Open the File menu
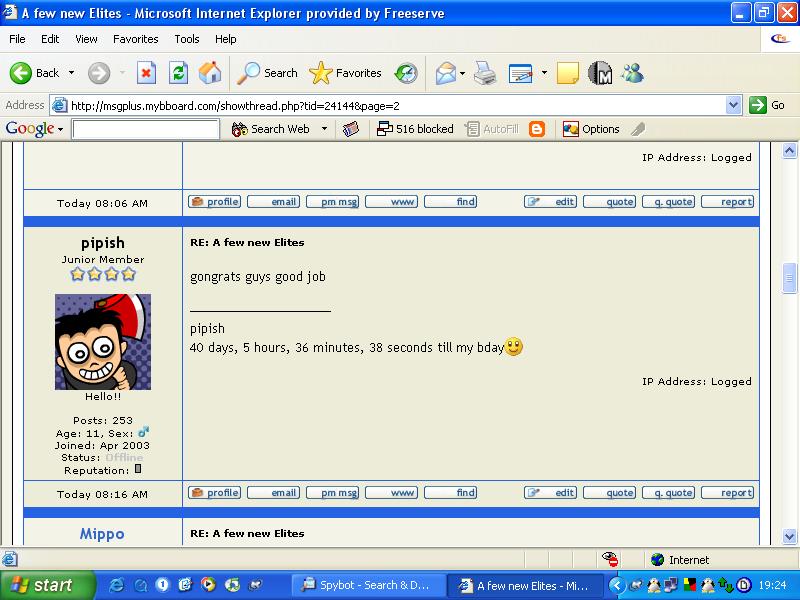 pyautogui.click(x=17, y=39)
